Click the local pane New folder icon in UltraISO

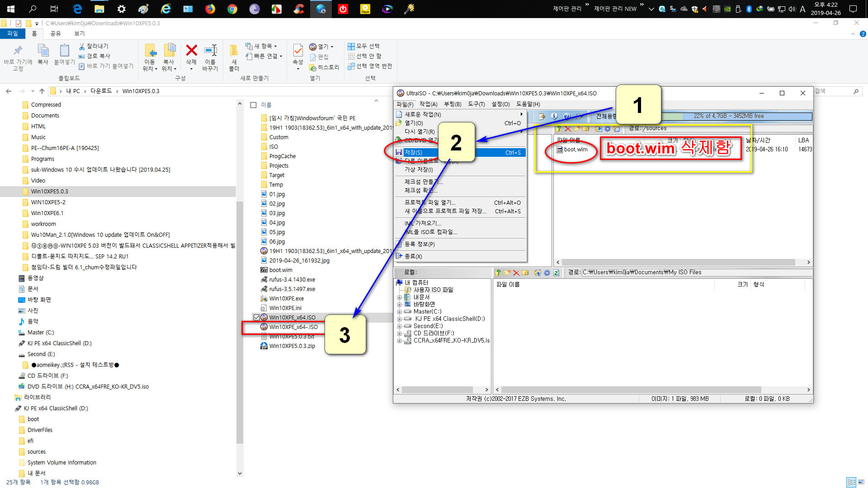(x=507, y=272)
